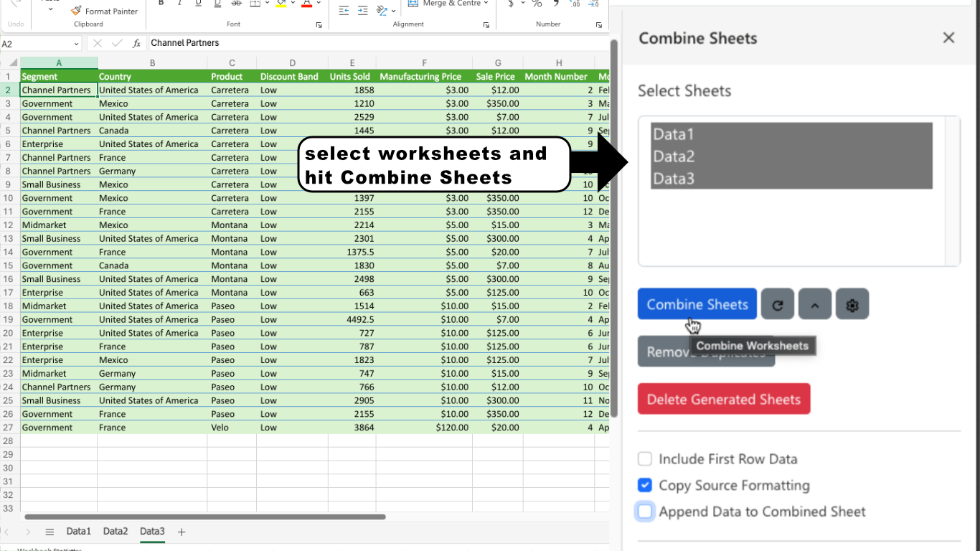The width and height of the screenshot is (980, 551).
Task: Check Append Data to Combined Sheet
Action: click(x=644, y=511)
